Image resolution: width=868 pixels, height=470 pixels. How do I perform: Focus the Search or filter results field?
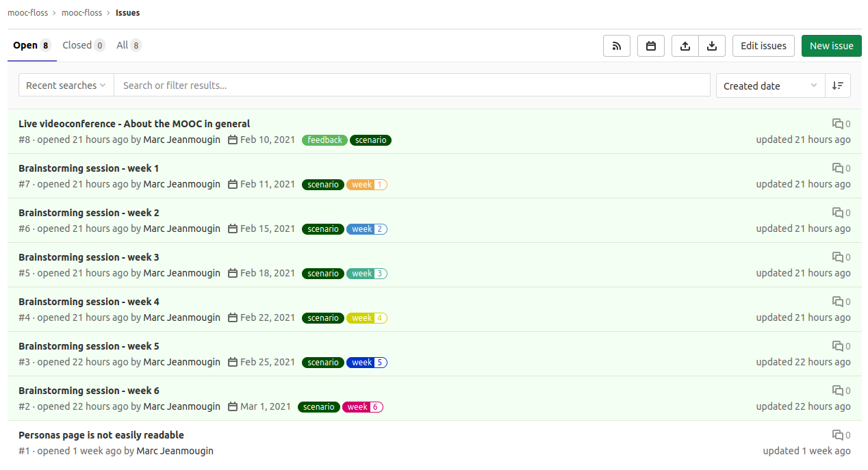pos(411,86)
